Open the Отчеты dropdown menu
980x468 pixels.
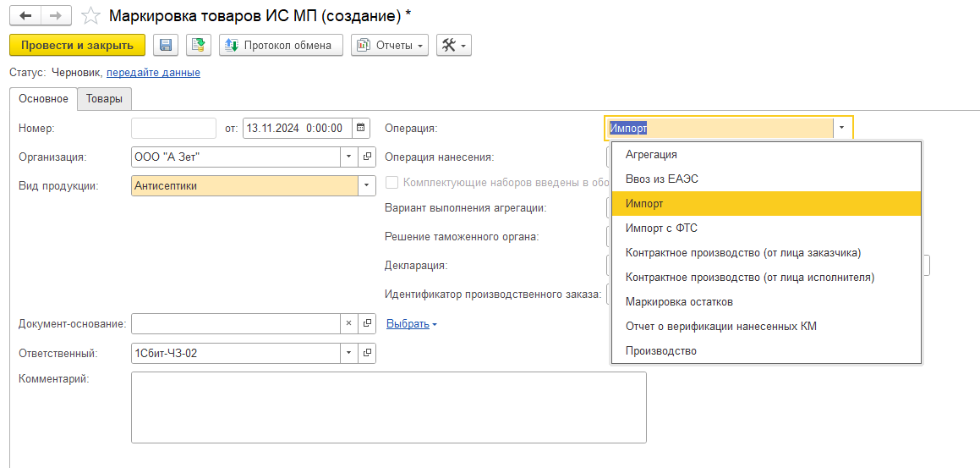tap(390, 45)
